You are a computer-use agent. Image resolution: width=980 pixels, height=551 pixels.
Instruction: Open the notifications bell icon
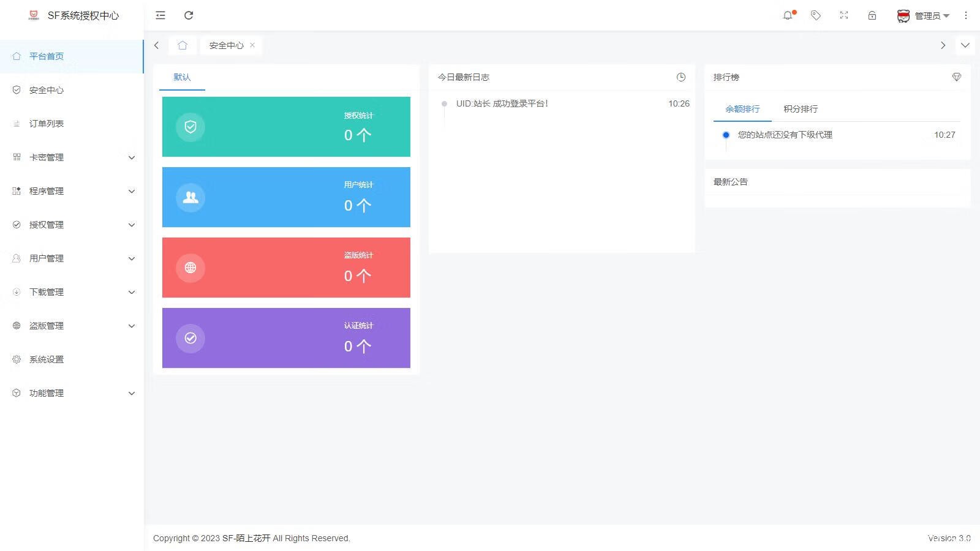(788, 15)
